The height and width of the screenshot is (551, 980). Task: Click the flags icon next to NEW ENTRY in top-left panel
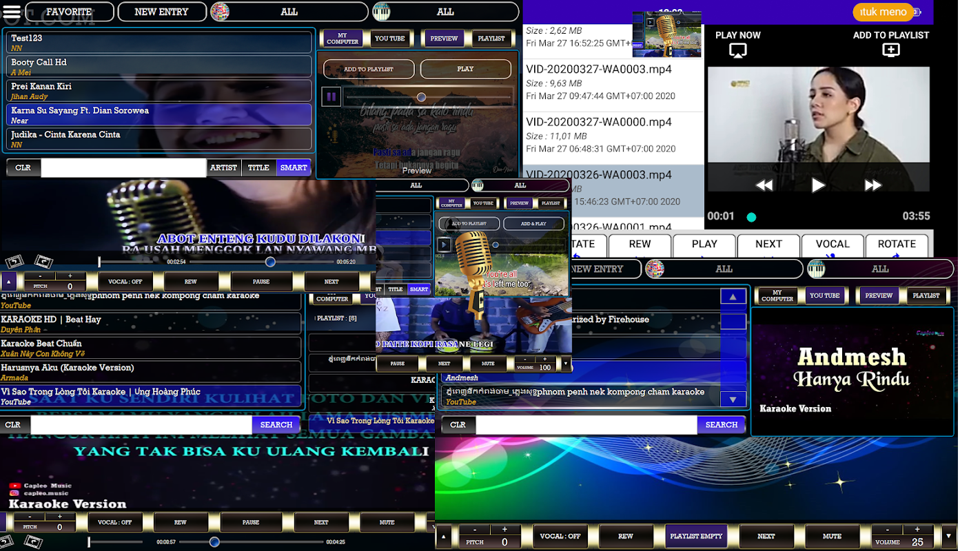coord(220,12)
